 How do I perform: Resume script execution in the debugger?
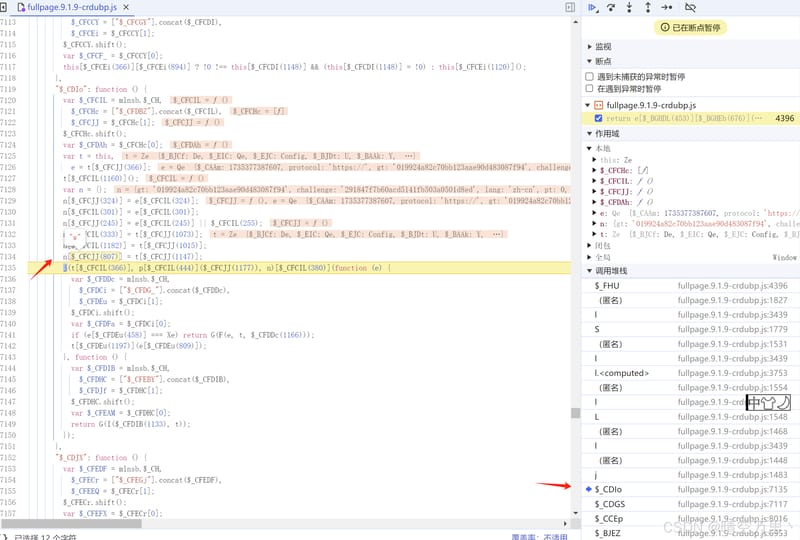pos(592,8)
